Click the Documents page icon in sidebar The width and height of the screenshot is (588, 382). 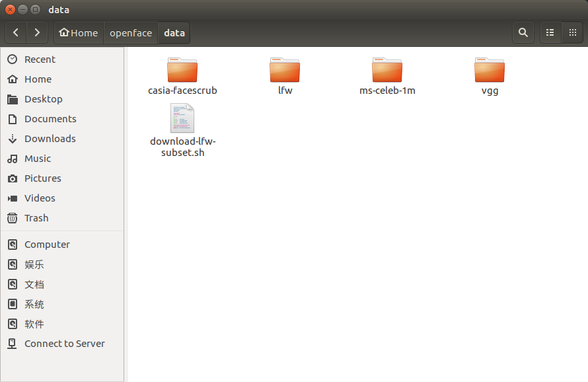13,119
